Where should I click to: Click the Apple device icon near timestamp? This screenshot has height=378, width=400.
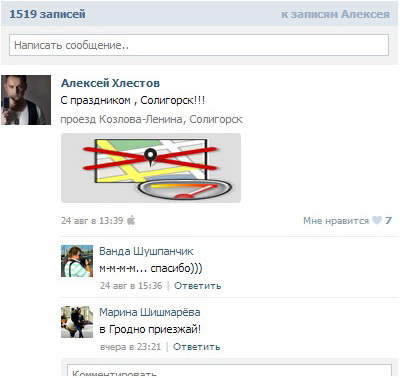pos(131,220)
